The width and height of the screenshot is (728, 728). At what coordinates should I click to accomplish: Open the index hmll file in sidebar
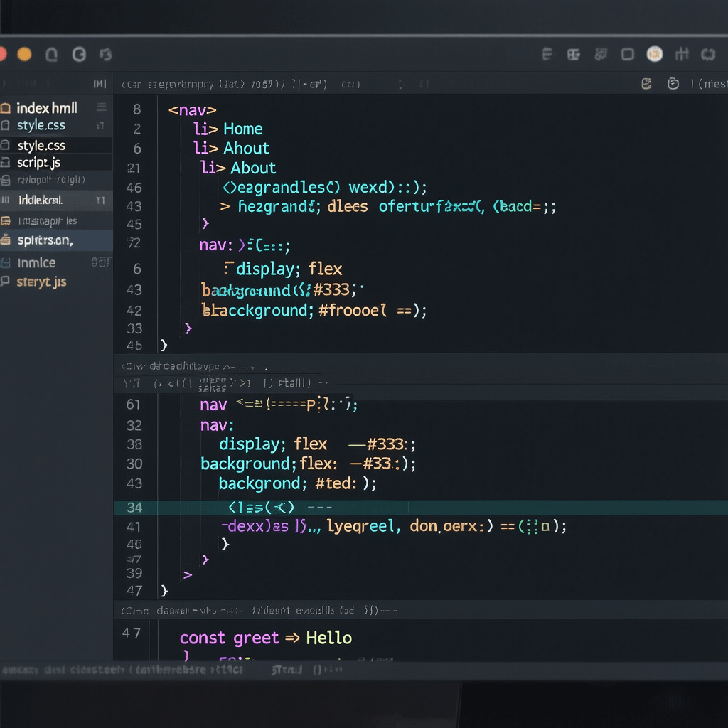(47, 108)
